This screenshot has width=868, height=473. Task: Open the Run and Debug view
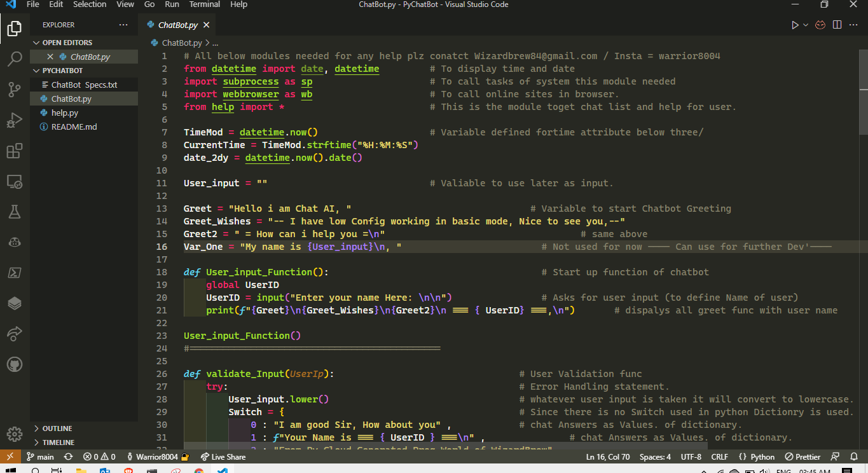tap(14, 120)
